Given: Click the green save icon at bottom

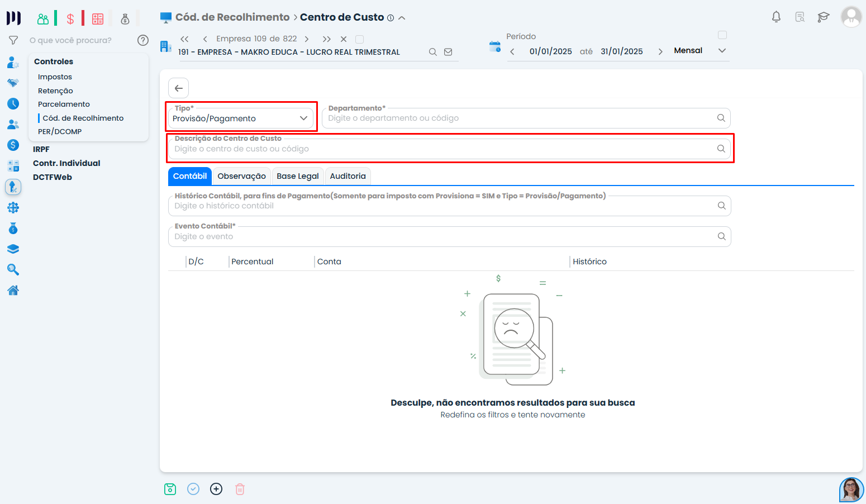Looking at the screenshot, I should tap(170, 489).
